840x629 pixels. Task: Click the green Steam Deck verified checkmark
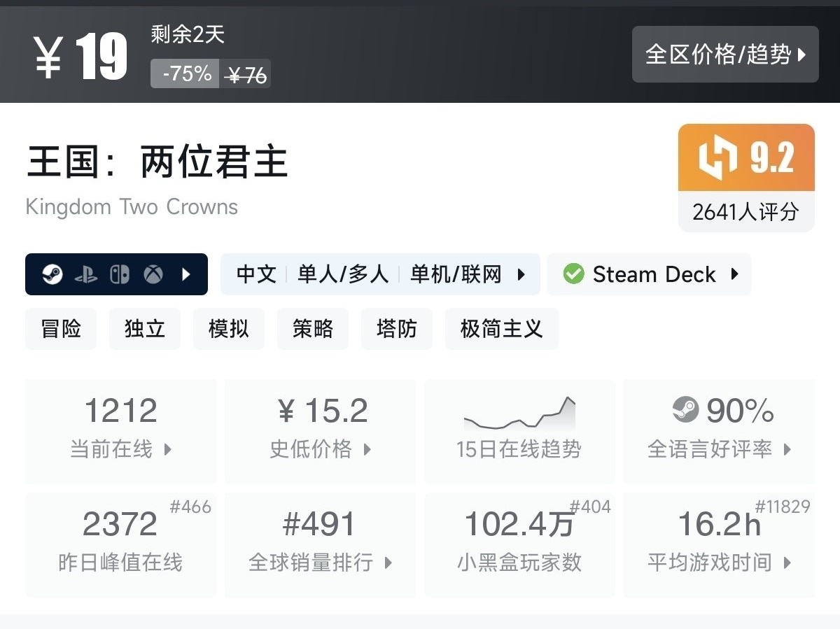(x=573, y=274)
